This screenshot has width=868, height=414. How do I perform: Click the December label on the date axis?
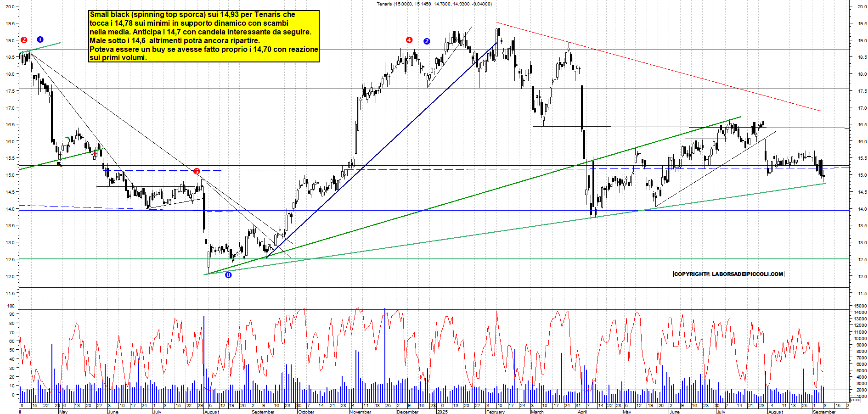pos(408,412)
